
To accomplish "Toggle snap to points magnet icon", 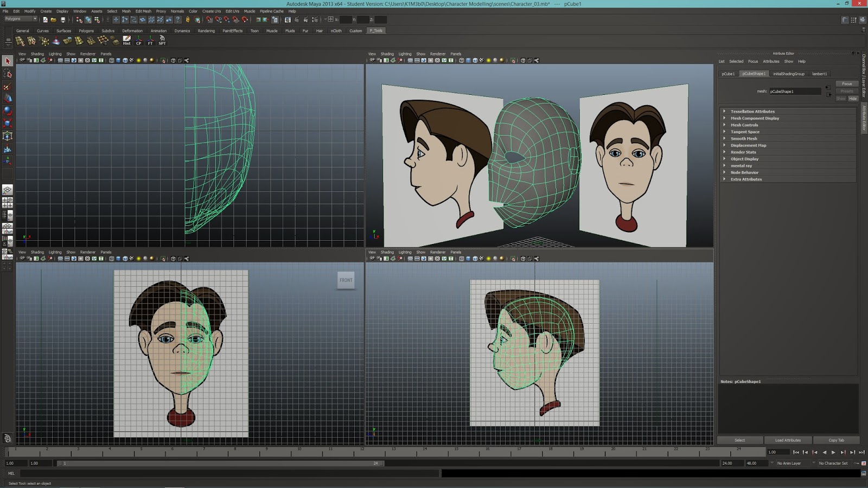I will click(227, 20).
